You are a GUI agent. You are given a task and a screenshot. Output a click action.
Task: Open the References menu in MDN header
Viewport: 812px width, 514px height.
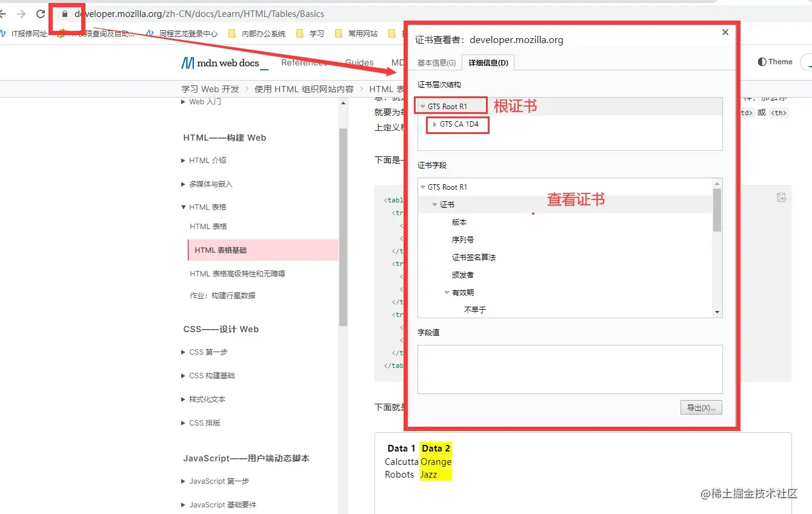point(304,62)
